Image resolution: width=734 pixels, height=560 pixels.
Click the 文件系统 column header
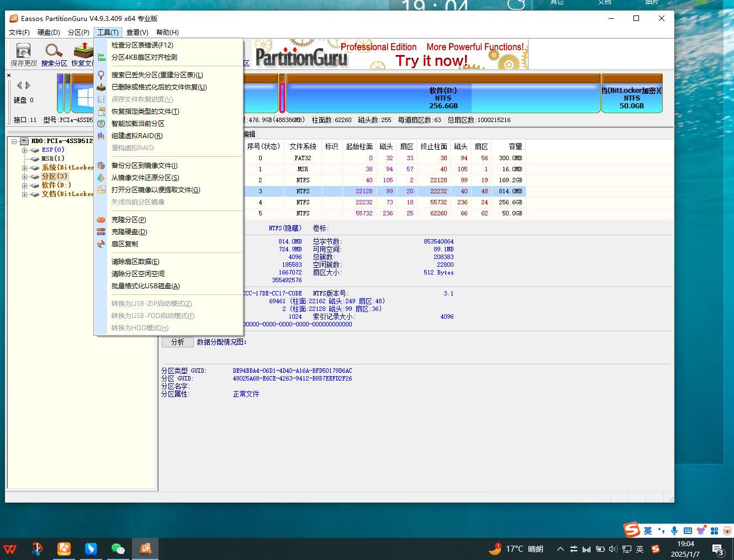click(x=303, y=146)
